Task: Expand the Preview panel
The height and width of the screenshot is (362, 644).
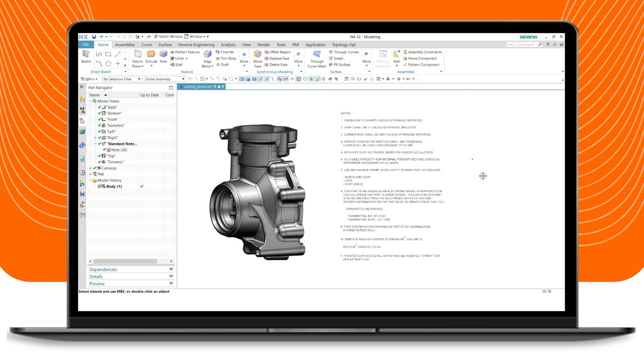Action: 131,284
